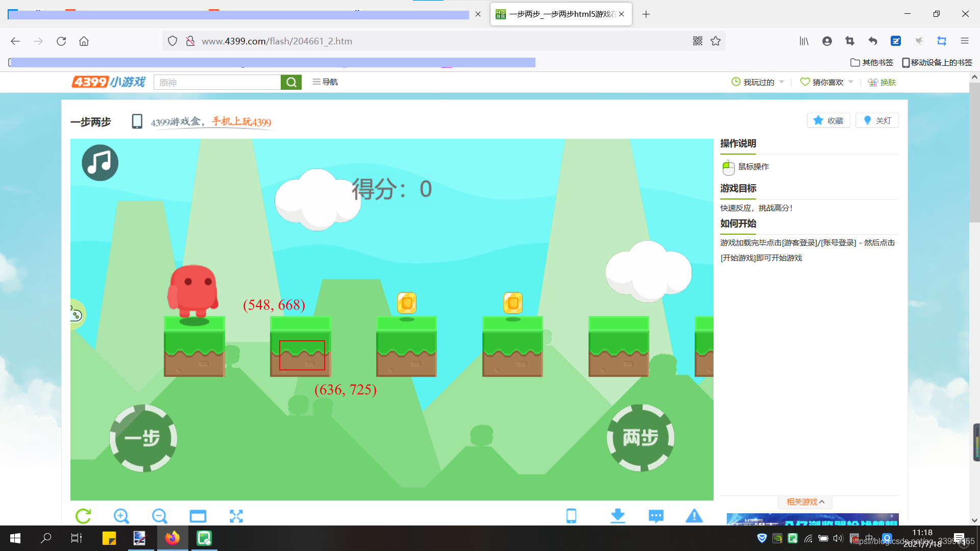
Task: Click the green refresh game icon
Action: click(83, 516)
